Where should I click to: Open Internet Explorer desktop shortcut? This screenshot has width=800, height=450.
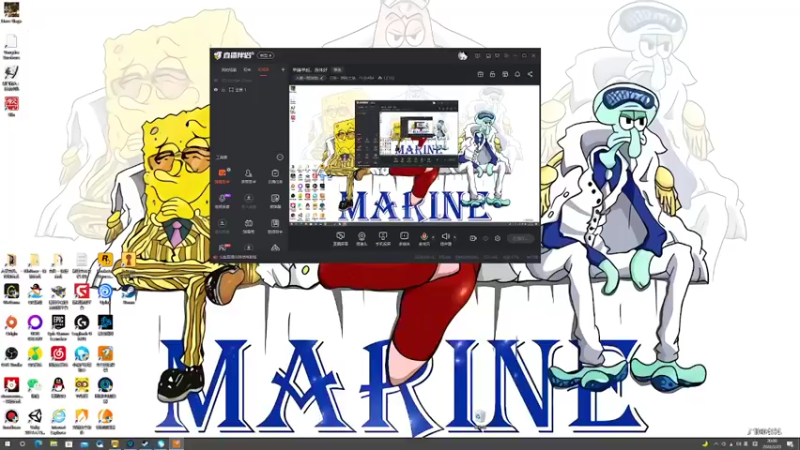click(58, 421)
